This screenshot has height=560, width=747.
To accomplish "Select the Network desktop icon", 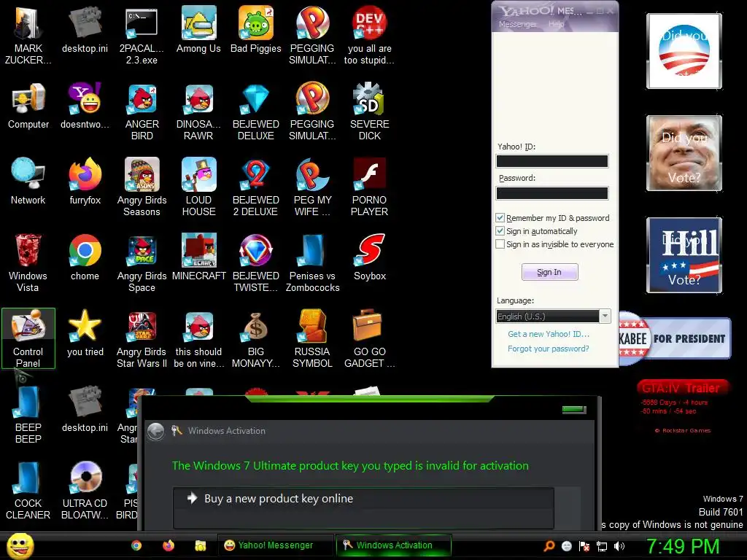I will [x=28, y=182].
